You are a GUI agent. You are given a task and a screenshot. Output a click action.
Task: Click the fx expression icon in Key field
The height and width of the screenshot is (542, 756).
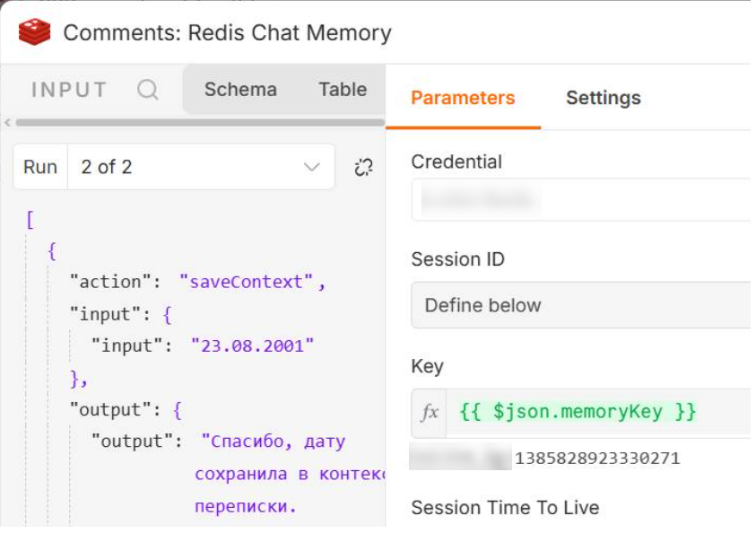(429, 413)
